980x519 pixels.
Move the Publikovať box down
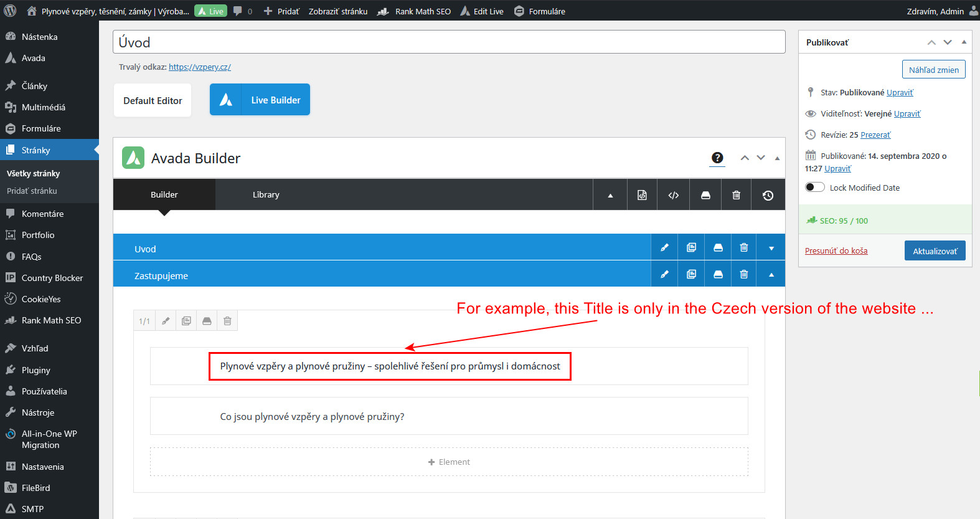[948, 42]
